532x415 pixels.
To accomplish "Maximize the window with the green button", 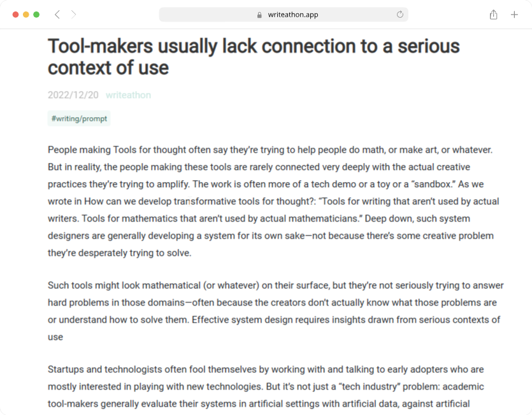I will 36,15.
